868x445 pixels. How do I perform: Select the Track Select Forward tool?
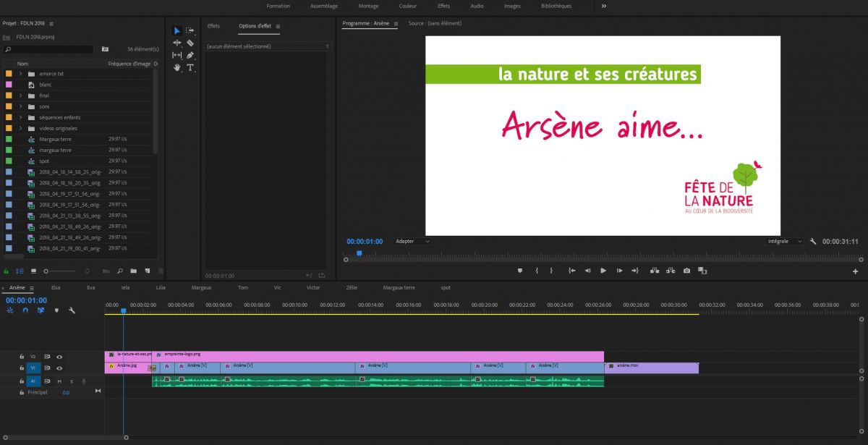(x=190, y=30)
